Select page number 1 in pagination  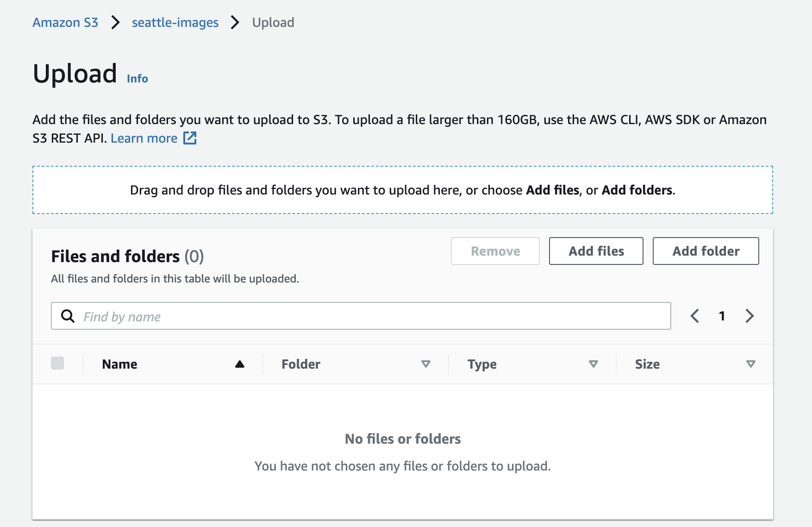[722, 316]
